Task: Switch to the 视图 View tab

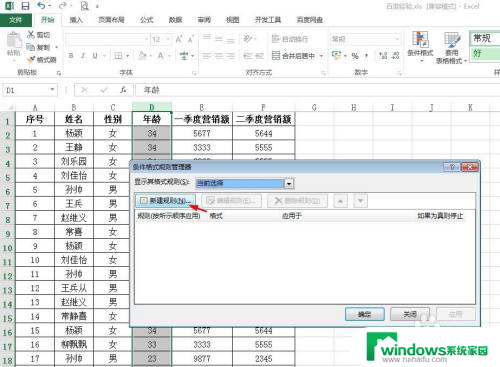Action: (233, 20)
